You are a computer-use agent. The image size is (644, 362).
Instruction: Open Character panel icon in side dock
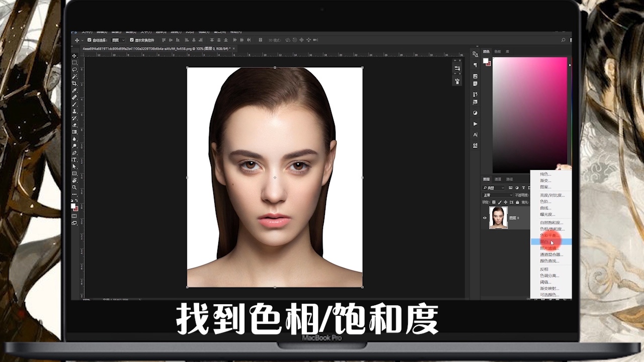[475, 135]
